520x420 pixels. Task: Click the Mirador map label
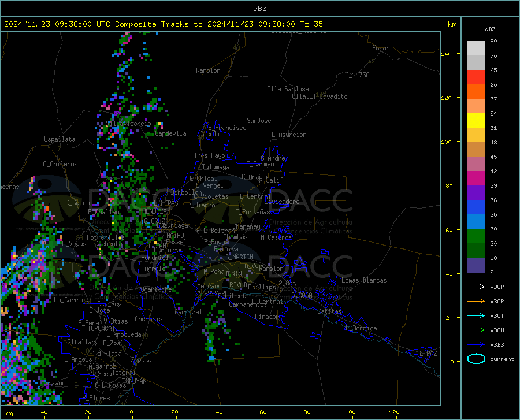pos(267,317)
